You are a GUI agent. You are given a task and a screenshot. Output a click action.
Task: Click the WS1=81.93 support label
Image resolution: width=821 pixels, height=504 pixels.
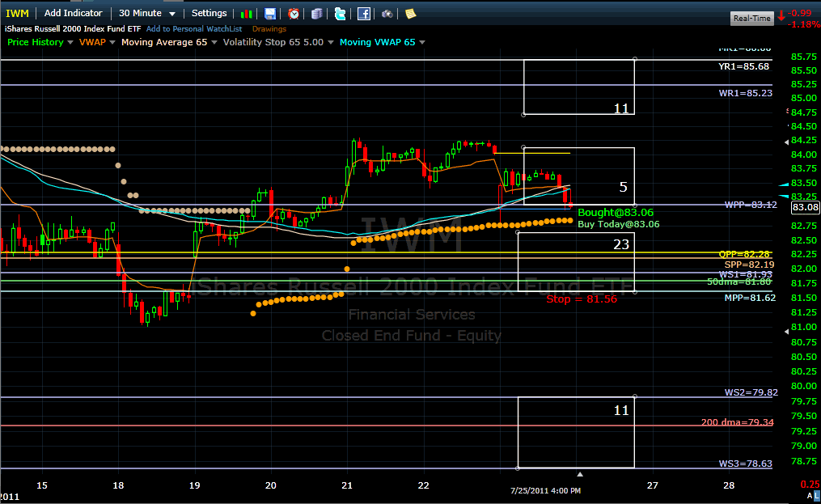click(x=745, y=274)
